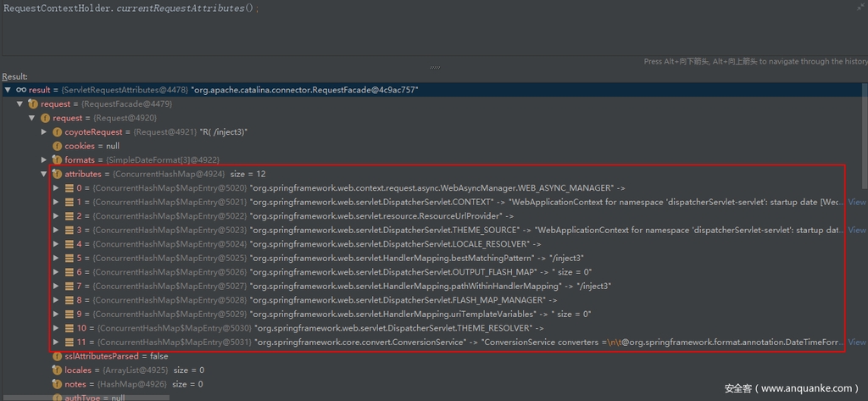Click the field icon next to cookies
Image resolution: width=868 pixels, height=401 pixels.
pos(58,146)
